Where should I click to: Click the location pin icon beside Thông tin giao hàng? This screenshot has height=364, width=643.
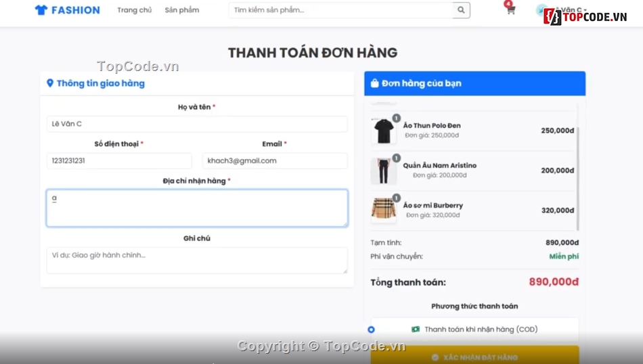click(x=50, y=83)
